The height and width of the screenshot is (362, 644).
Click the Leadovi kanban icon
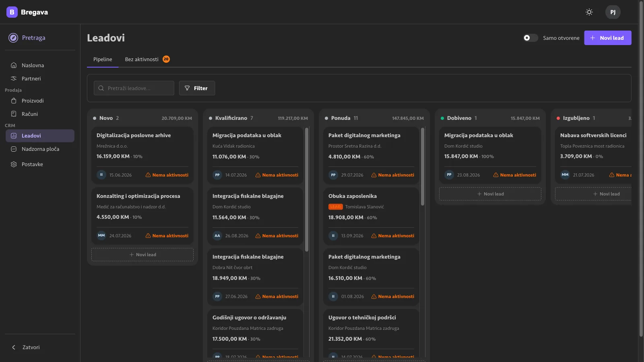tap(14, 136)
